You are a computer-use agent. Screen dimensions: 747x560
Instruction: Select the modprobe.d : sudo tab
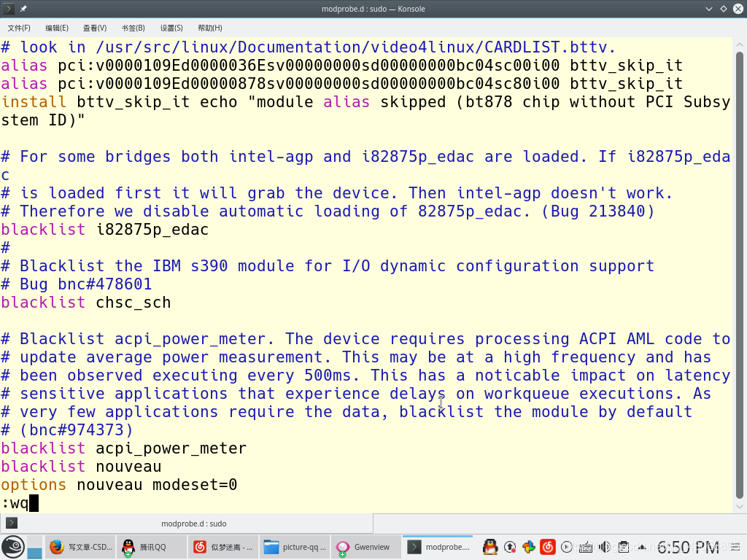point(186,524)
